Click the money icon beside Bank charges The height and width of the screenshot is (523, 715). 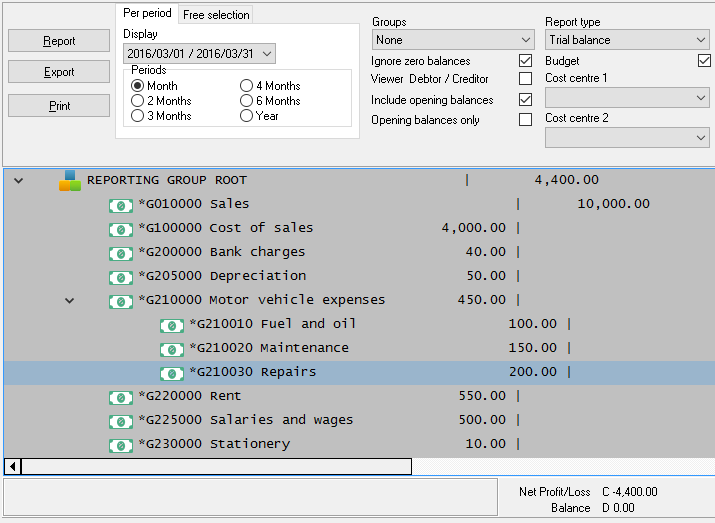(x=121, y=253)
